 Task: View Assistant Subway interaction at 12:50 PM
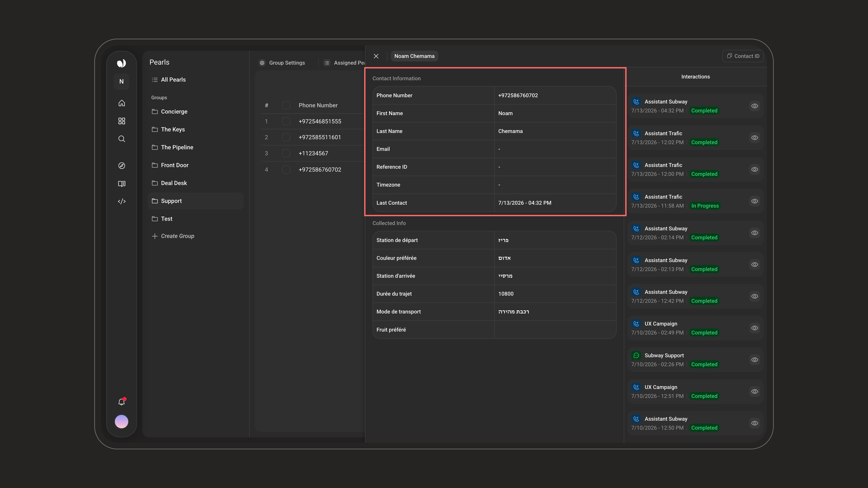tap(754, 423)
